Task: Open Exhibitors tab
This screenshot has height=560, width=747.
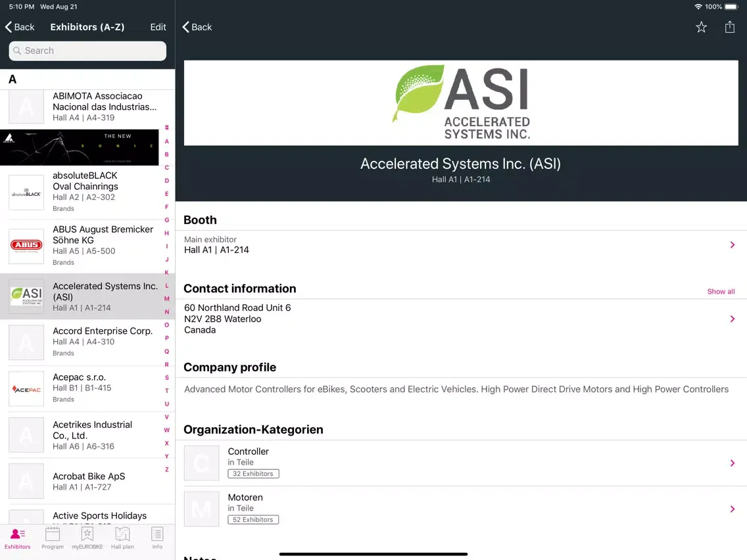Action: pyautogui.click(x=18, y=538)
